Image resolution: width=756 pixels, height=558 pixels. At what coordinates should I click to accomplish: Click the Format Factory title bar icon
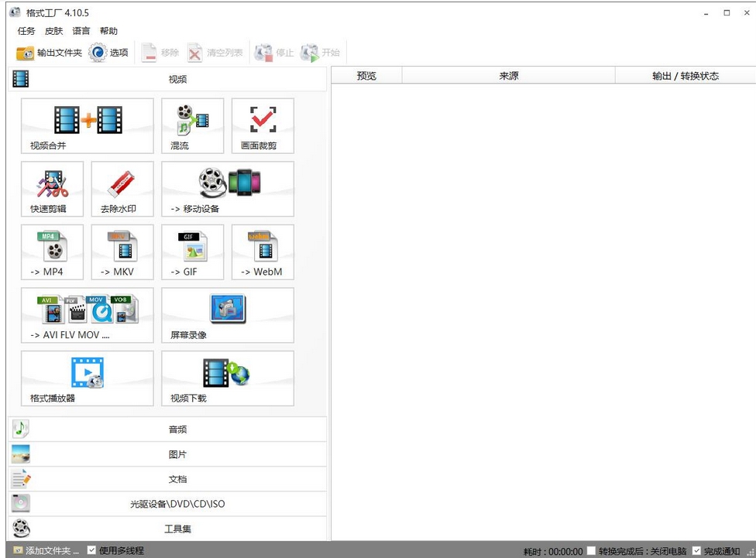15,12
